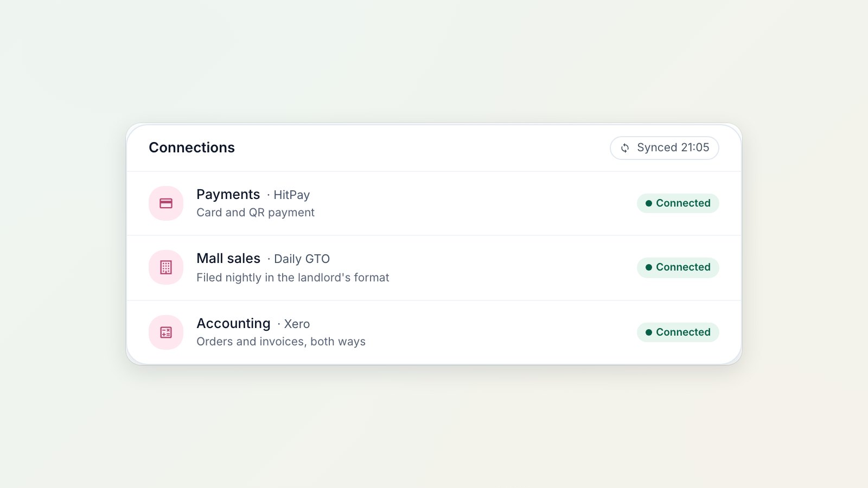The width and height of the screenshot is (868, 488).
Task: Click 'Card and QR payment' description
Action: (x=256, y=213)
